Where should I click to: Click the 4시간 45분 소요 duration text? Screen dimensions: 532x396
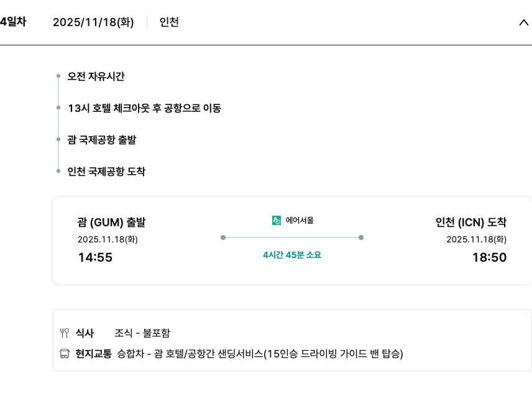pyautogui.click(x=292, y=255)
